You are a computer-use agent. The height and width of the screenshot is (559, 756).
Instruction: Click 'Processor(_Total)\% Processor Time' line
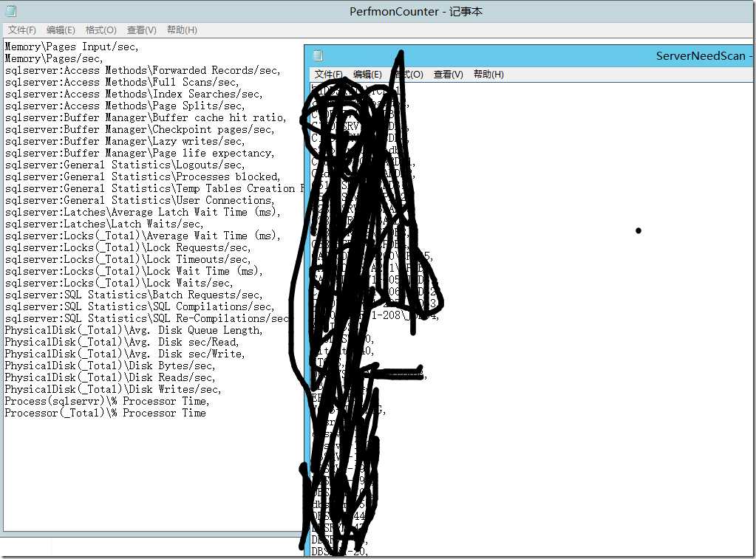(105, 413)
